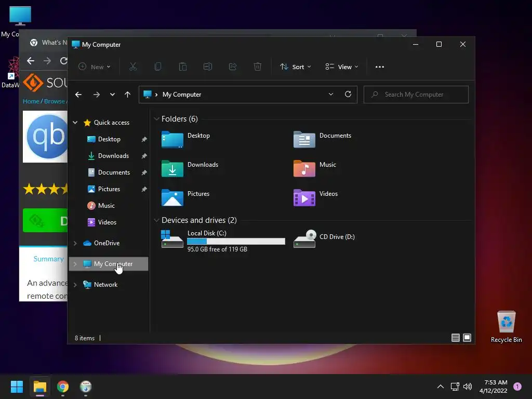Screen dimensions: 532x399
Task: Open the Videos folder in main pane
Action: pyautogui.click(x=315, y=198)
